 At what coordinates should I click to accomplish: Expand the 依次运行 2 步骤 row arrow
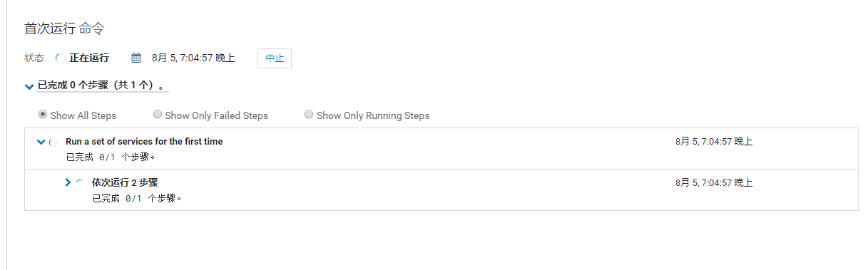pos(68,182)
